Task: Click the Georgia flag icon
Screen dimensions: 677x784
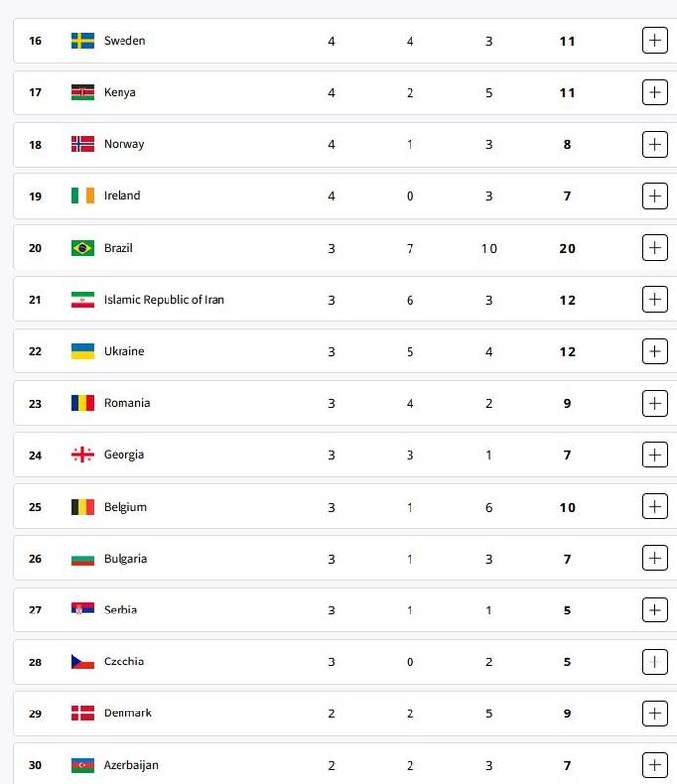Action: point(82,455)
